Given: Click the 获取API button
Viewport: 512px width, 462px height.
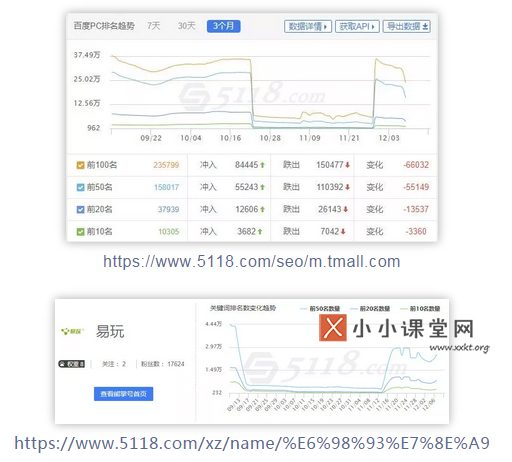Looking at the screenshot, I should pyautogui.click(x=357, y=26).
